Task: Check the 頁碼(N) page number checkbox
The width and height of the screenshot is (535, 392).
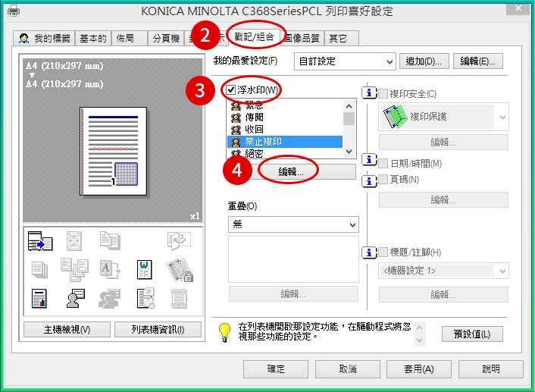Action: pos(383,179)
